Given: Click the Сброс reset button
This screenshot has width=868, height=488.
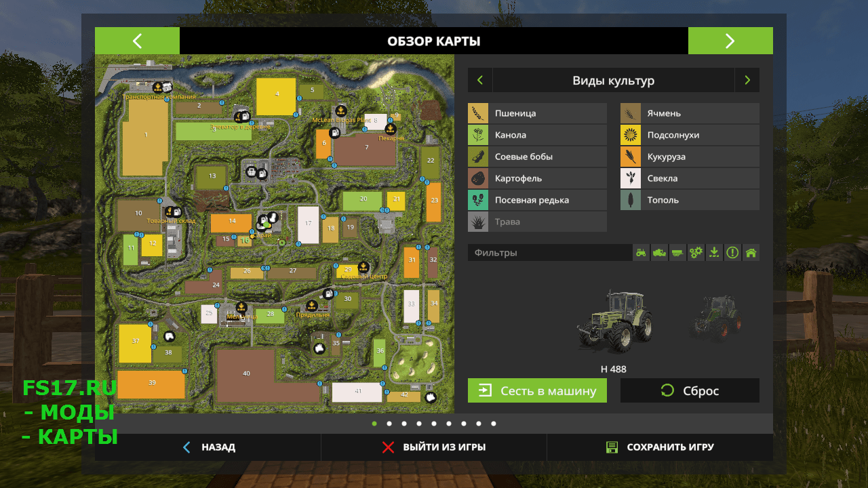Looking at the screenshot, I should tap(690, 390).
